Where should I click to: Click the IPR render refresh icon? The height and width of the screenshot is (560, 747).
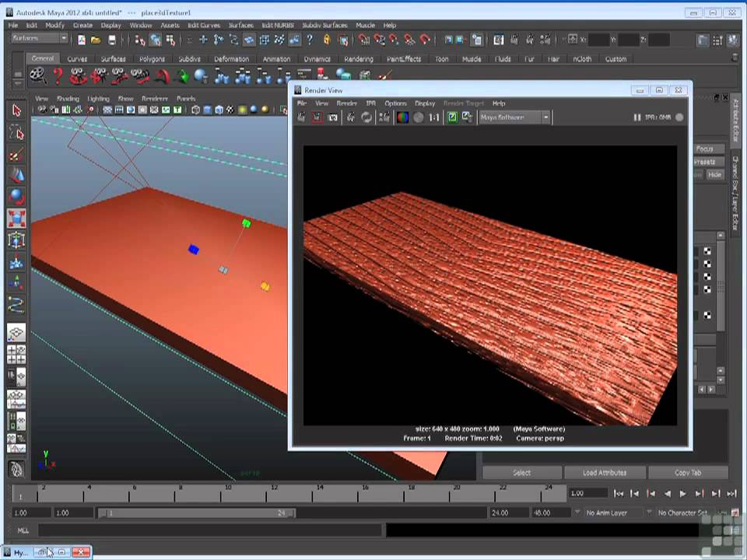click(x=366, y=117)
